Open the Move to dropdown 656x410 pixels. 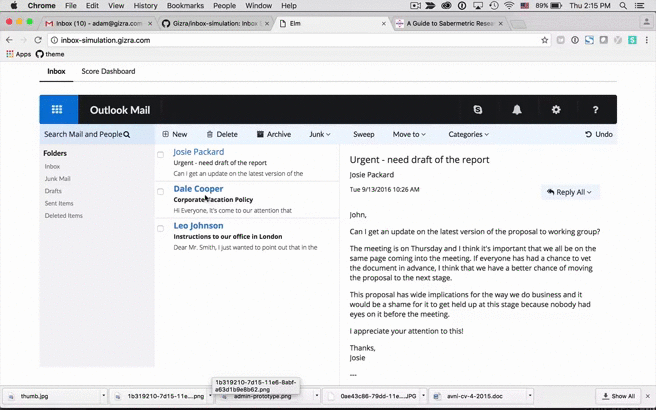[x=408, y=134]
